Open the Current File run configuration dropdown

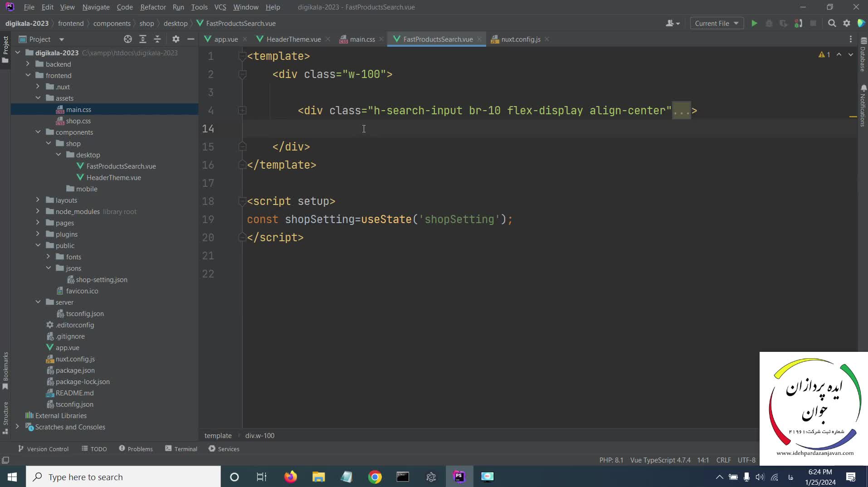coord(717,24)
